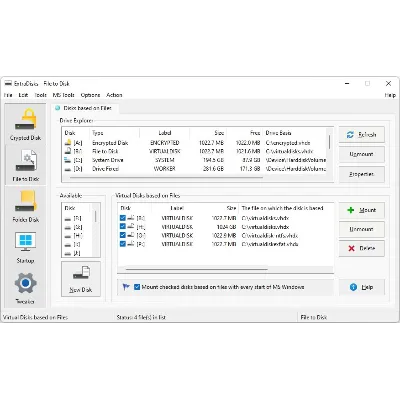Disable mounting checked disks at Windows start
Viewport: 400px width, 400px height.
coord(137,287)
